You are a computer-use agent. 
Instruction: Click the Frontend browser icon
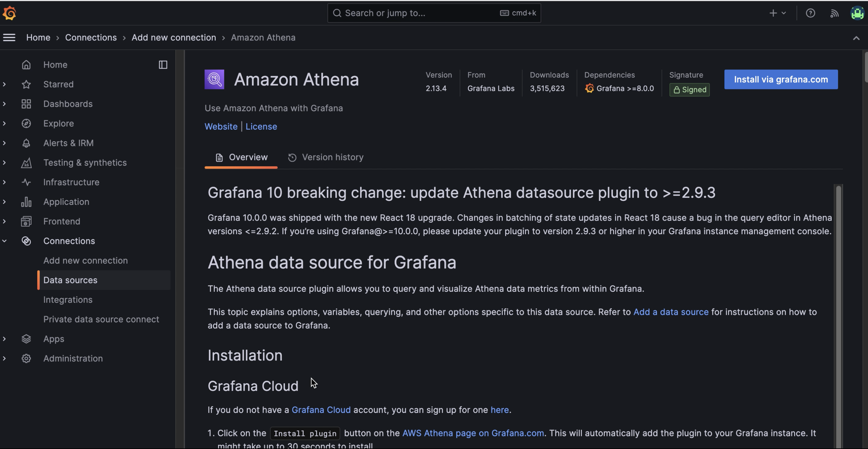[x=26, y=221]
